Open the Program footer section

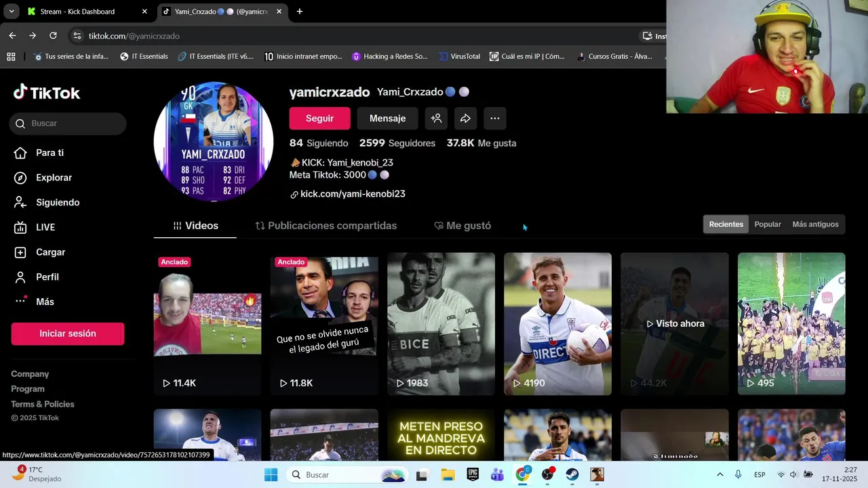(x=28, y=389)
